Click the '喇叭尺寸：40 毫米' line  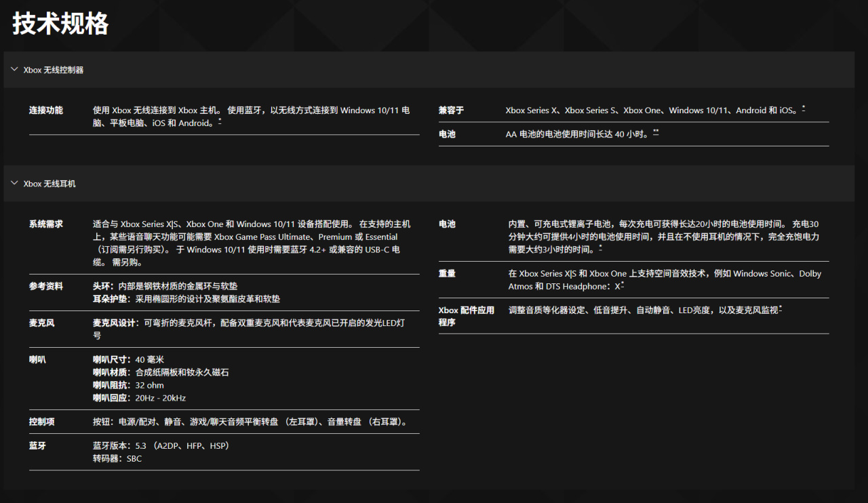pos(129,360)
